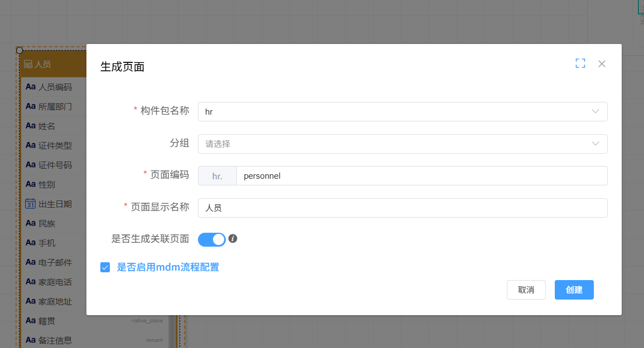Image resolution: width=644 pixels, height=348 pixels.
Task: Click the 取消 button
Action: pos(526,290)
